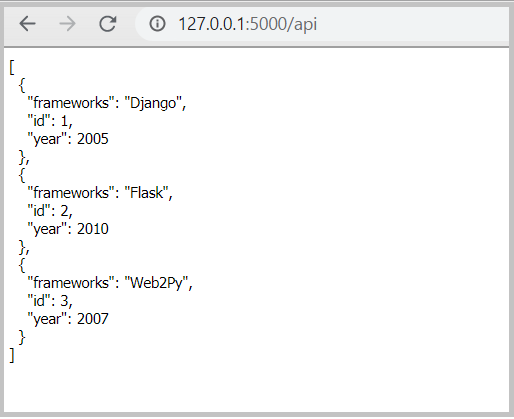Viewport: 514px width, 419px height.
Task: Click the "Flask" framework value
Action: (x=146, y=193)
